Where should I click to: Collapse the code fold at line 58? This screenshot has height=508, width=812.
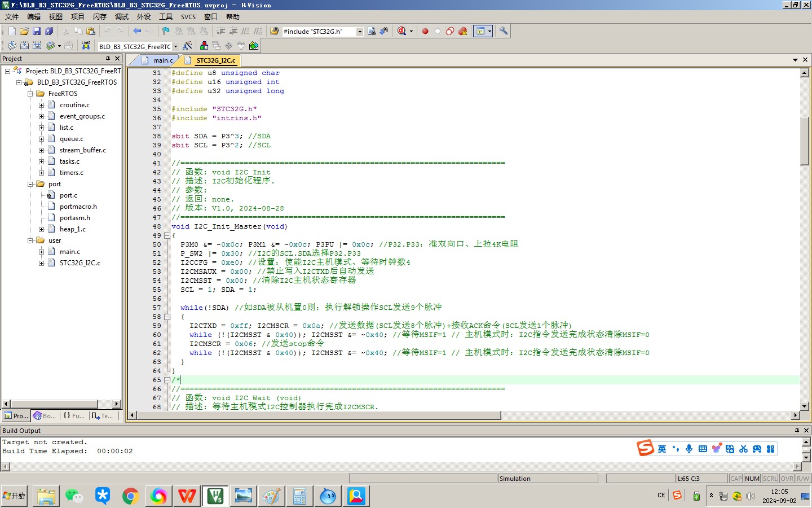[167, 317]
